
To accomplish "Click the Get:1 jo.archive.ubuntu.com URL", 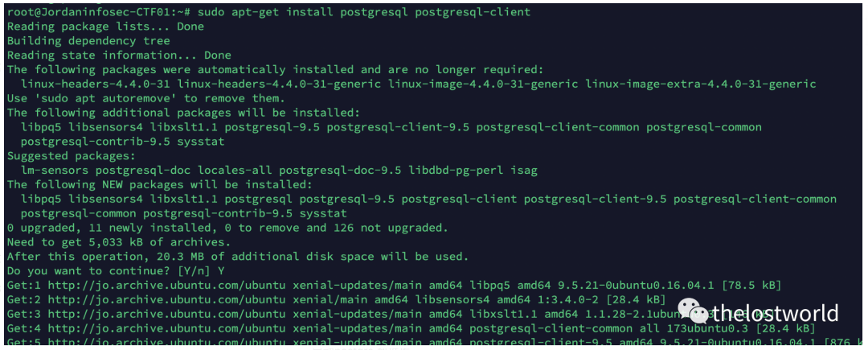I will [166, 285].
